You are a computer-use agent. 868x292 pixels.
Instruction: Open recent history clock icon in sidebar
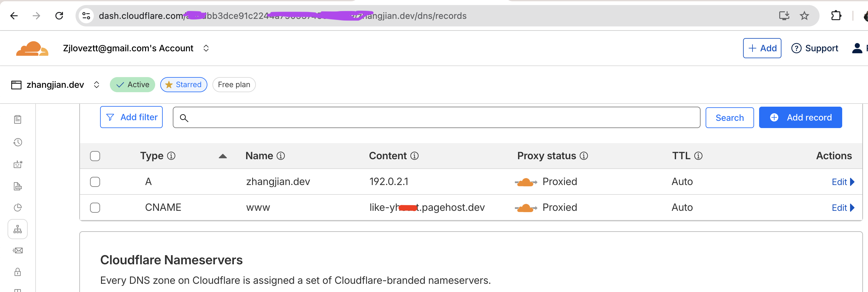click(x=18, y=143)
